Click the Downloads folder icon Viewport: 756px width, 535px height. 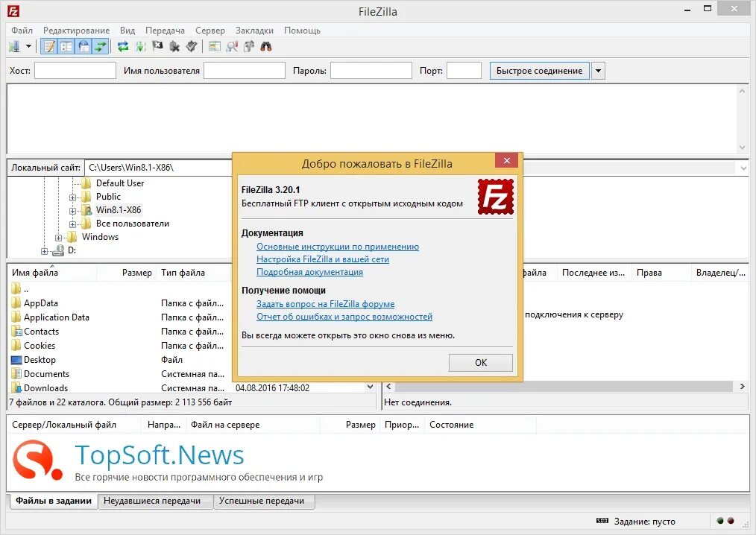(x=16, y=387)
